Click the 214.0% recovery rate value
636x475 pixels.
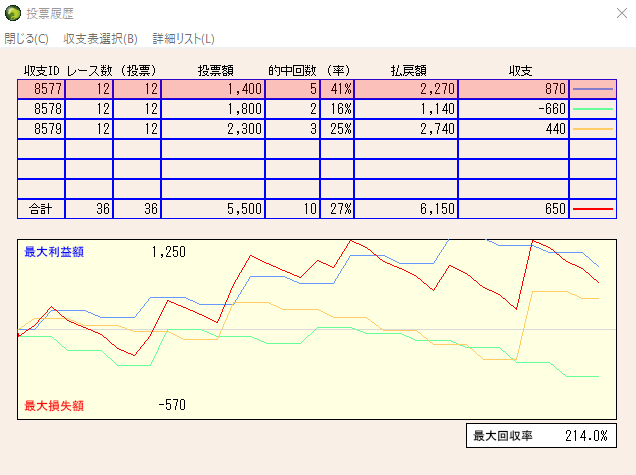tap(587, 436)
